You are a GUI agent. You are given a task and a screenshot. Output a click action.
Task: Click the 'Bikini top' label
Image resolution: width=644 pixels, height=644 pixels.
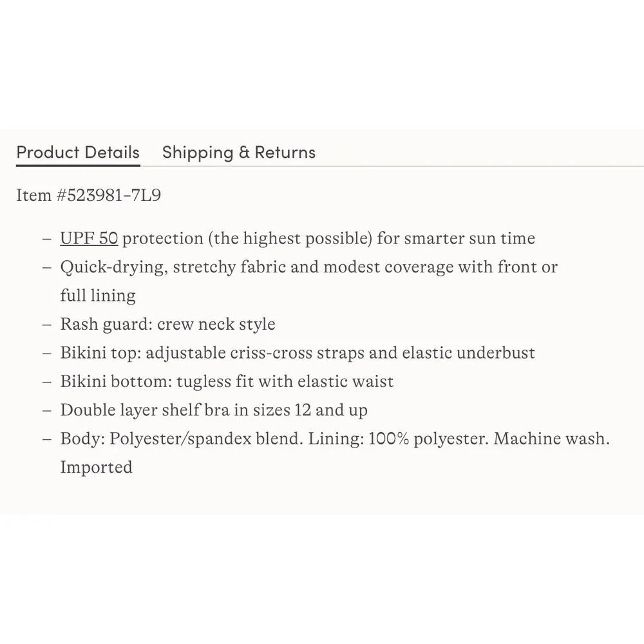100,353
